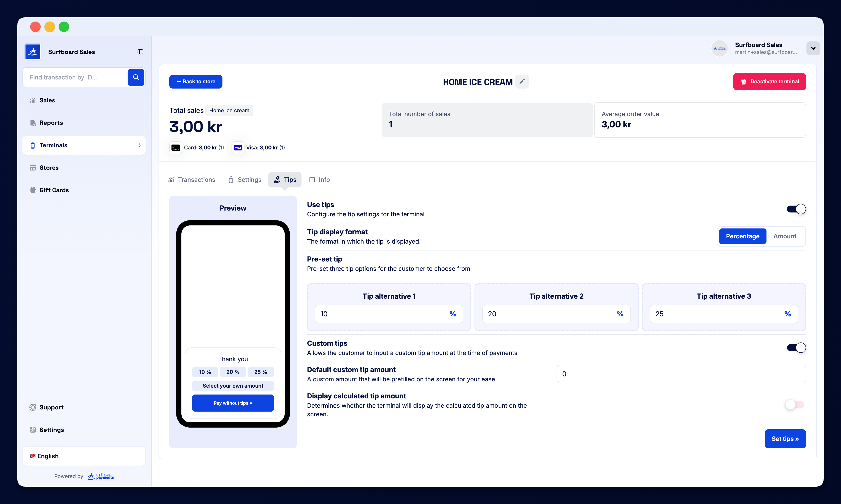
Task: Click the pencil icon next to HOME ICE CREAM
Action: tap(522, 81)
